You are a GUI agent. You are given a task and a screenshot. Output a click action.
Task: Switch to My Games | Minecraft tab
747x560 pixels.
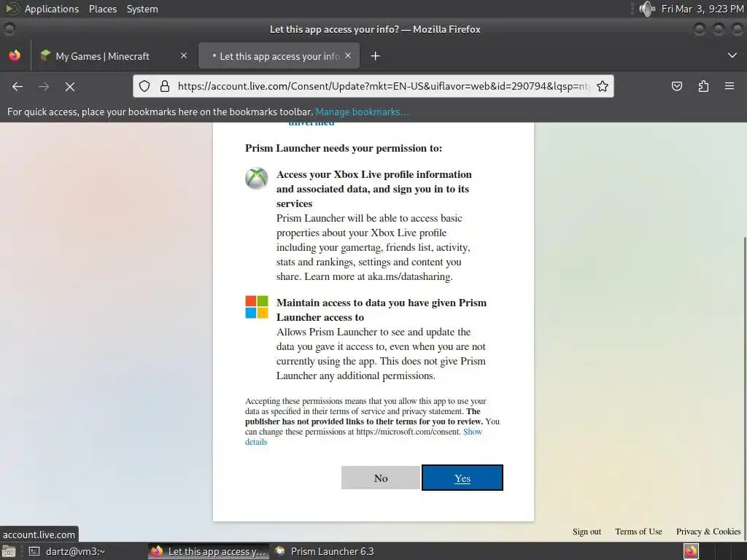pyautogui.click(x=112, y=56)
